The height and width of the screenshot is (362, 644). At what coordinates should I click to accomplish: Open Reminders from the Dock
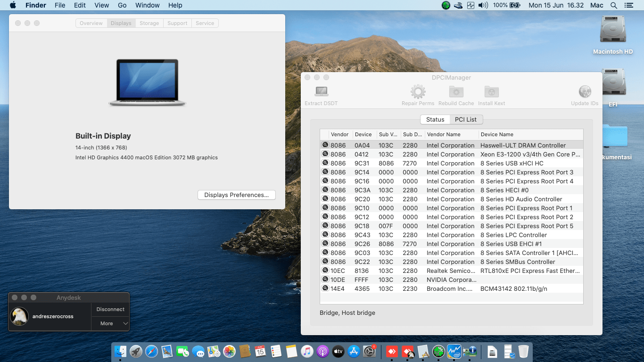pos(276,351)
